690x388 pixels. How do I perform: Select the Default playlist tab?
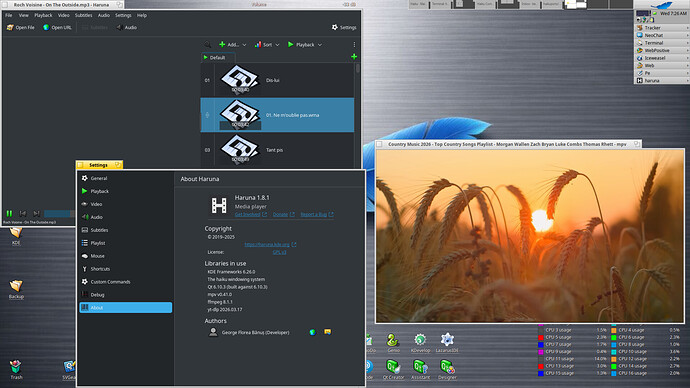(218, 58)
